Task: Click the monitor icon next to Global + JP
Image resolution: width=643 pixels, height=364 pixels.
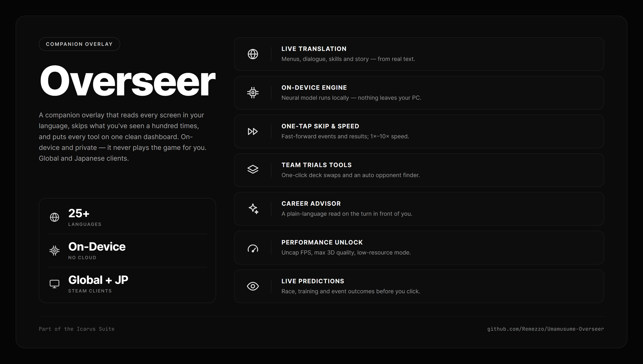Action: pos(54,284)
